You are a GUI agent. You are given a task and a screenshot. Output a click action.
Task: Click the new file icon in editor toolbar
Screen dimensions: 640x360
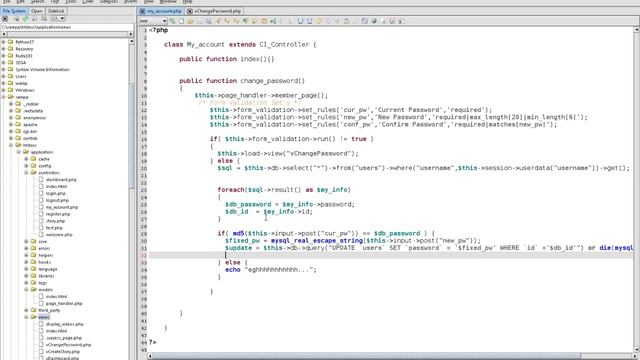pyautogui.click(x=181, y=21)
